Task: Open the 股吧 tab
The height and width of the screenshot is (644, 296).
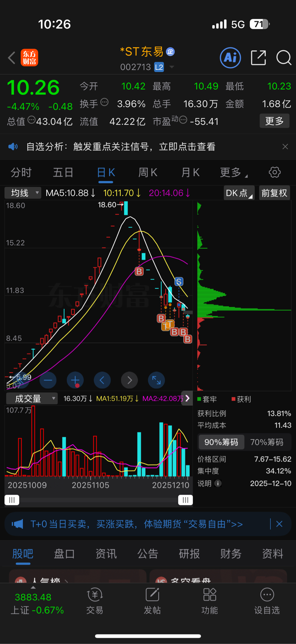Action: tap(23, 554)
